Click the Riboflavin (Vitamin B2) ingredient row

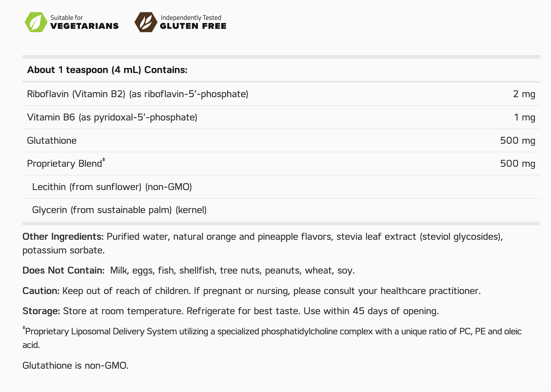point(137,94)
